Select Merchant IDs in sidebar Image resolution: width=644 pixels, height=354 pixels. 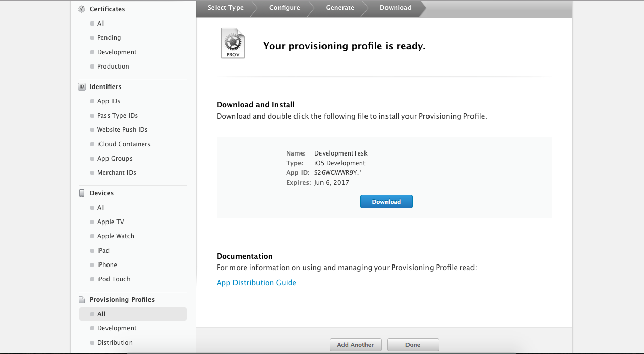click(116, 172)
